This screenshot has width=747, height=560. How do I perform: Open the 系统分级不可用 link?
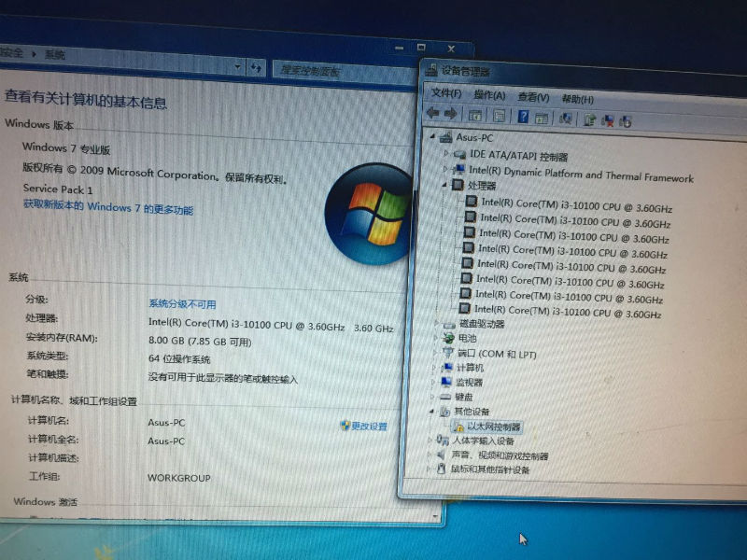coord(182,304)
